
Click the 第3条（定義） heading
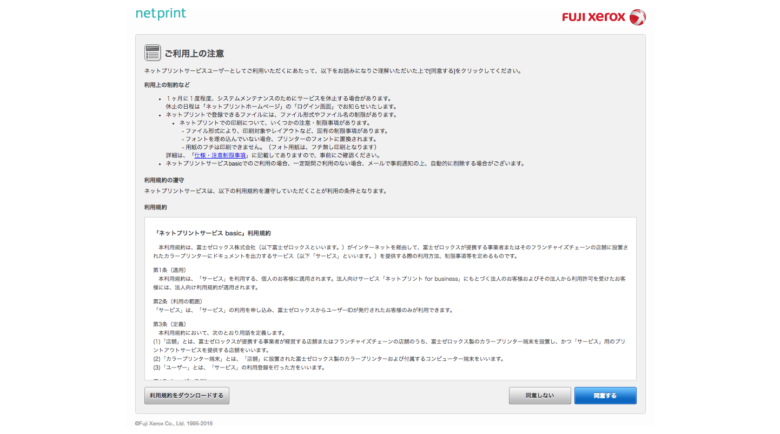pos(170,324)
